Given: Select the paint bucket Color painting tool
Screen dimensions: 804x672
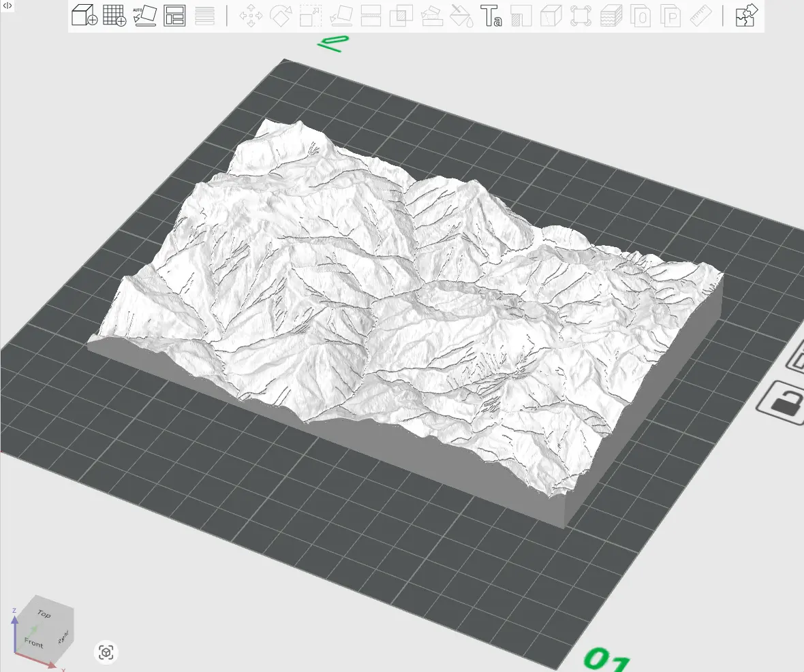Looking at the screenshot, I should pos(461,16).
